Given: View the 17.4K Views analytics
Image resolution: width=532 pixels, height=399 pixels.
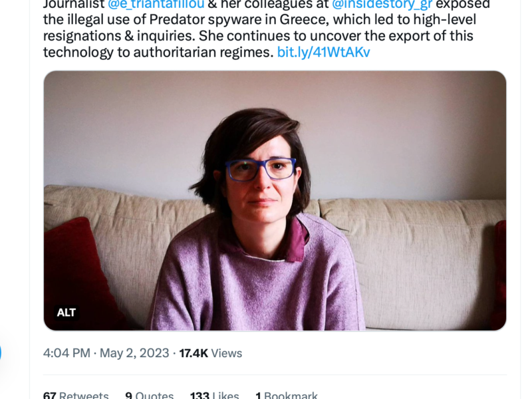Looking at the screenshot, I should tap(210, 353).
